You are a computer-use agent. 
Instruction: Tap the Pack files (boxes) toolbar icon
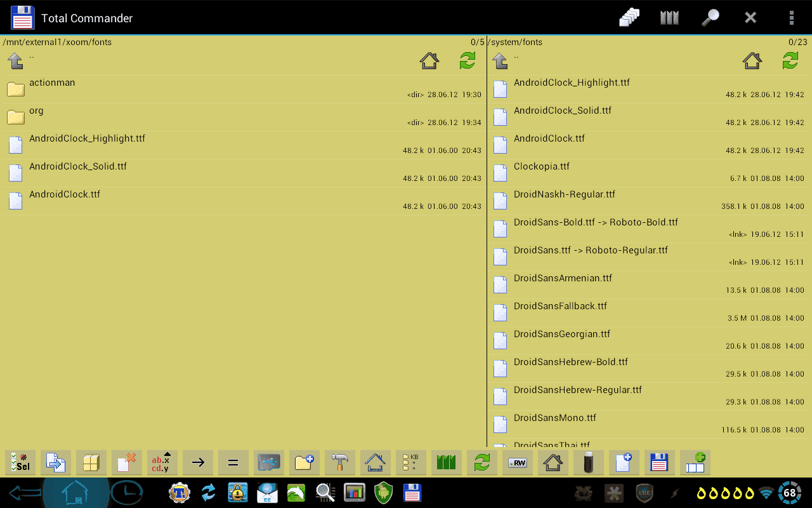click(x=91, y=463)
